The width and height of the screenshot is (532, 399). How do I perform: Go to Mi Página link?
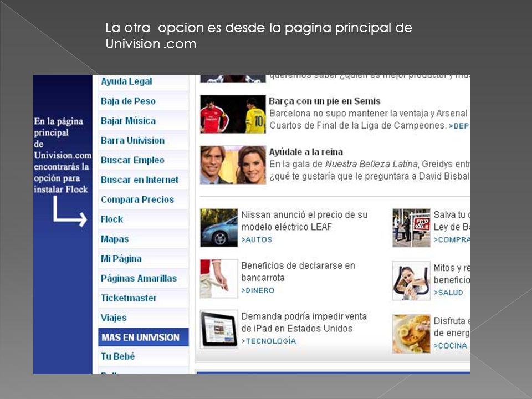click(x=121, y=259)
